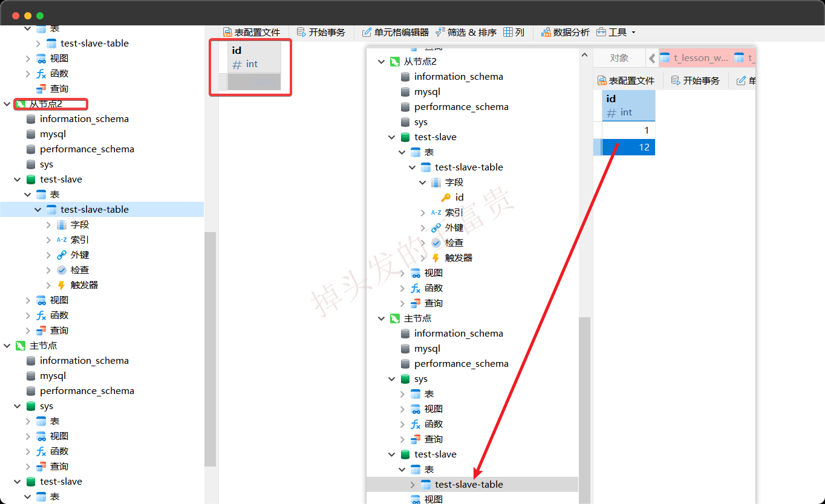Select information_schema under 主节点 in inset tree

pyautogui.click(x=458, y=334)
